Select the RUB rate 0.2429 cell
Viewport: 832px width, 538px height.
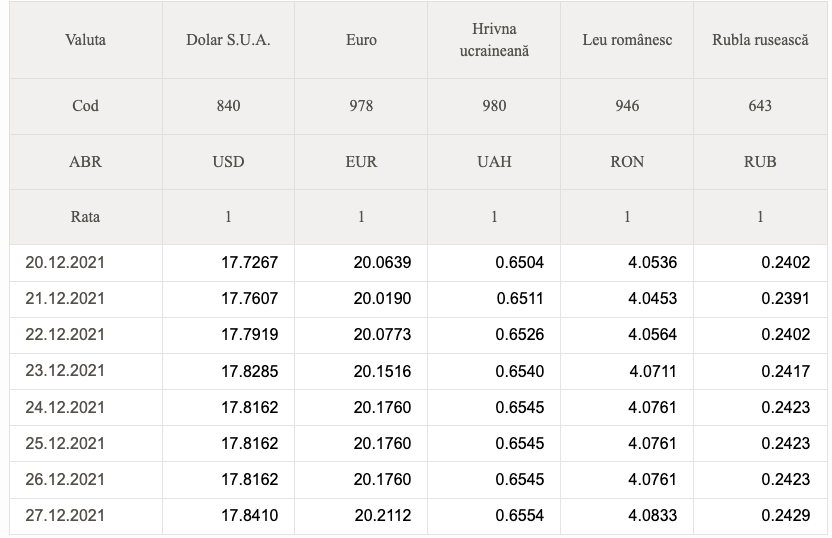coord(760,516)
